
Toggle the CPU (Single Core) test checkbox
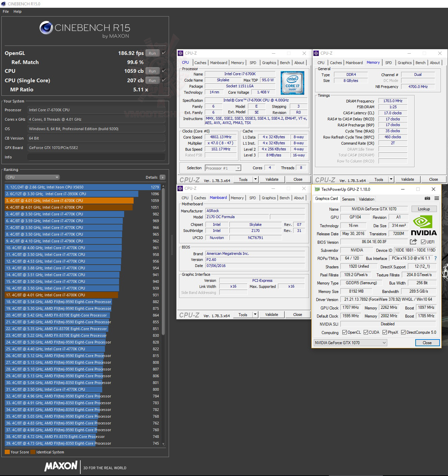point(164,80)
